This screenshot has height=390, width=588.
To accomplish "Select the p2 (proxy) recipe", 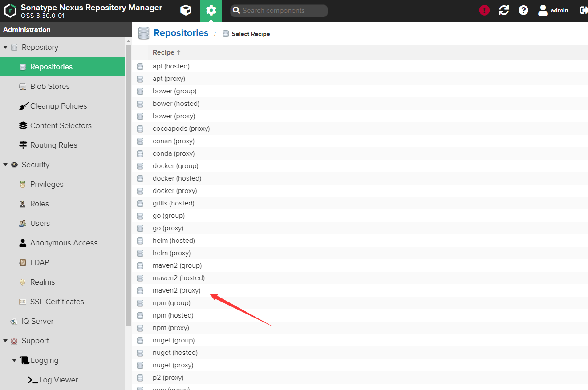I will coord(360,378).
